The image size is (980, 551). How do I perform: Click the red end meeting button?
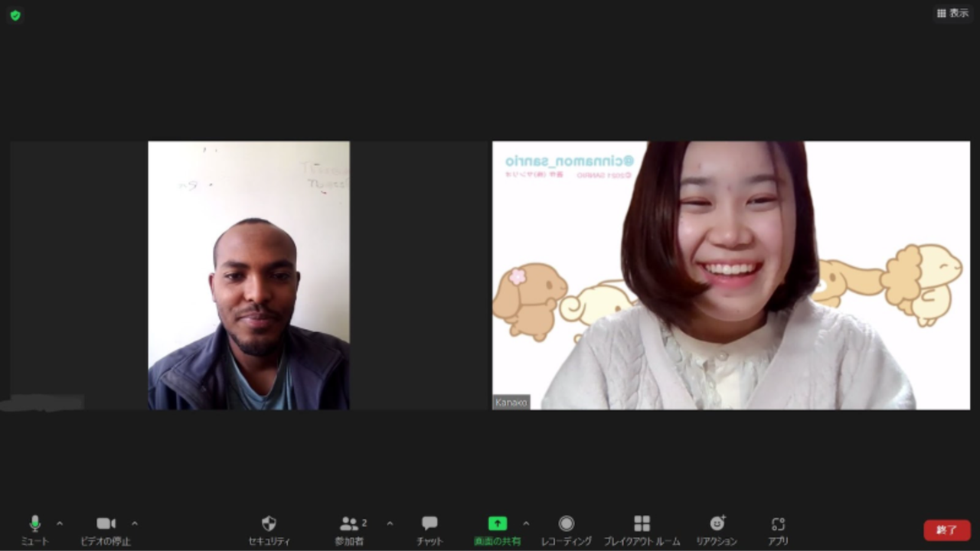click(x=947, y=530)
